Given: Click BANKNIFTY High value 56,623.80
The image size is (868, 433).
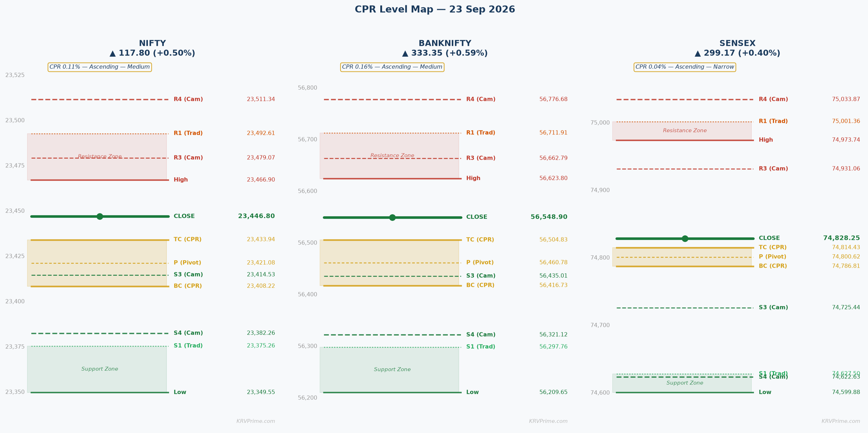Looking at the screenshot, I should pyautogui.click(x=554, y=178).
